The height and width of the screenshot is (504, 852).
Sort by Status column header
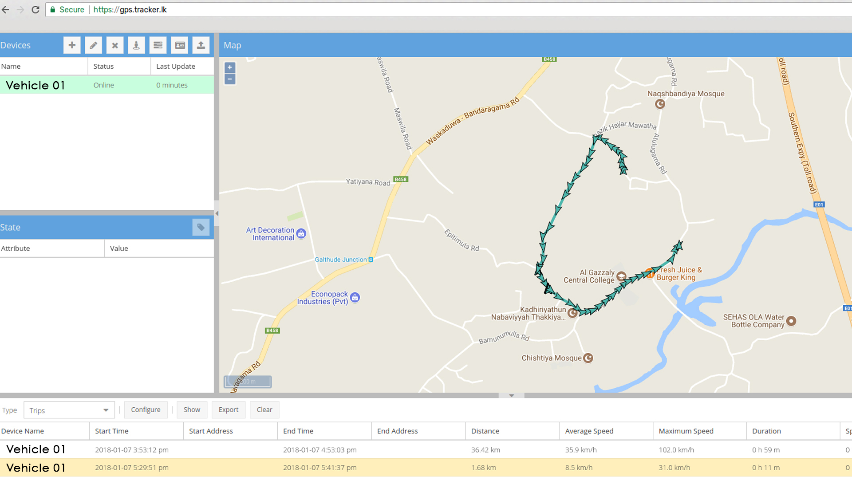click(119, 66)
